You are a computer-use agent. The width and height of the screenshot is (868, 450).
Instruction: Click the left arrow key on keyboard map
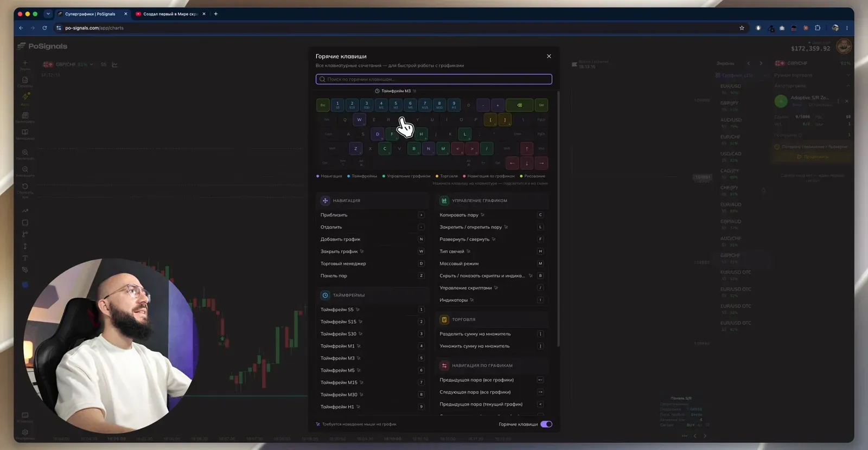pyautogui.click(x=512, y=163)
